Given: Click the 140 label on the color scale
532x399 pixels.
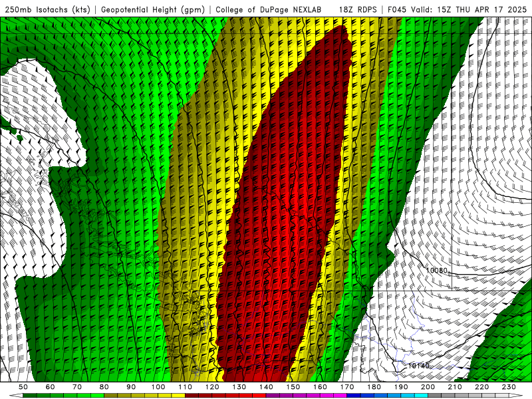Looking at the screenshot, I should [x=266, y=387].
